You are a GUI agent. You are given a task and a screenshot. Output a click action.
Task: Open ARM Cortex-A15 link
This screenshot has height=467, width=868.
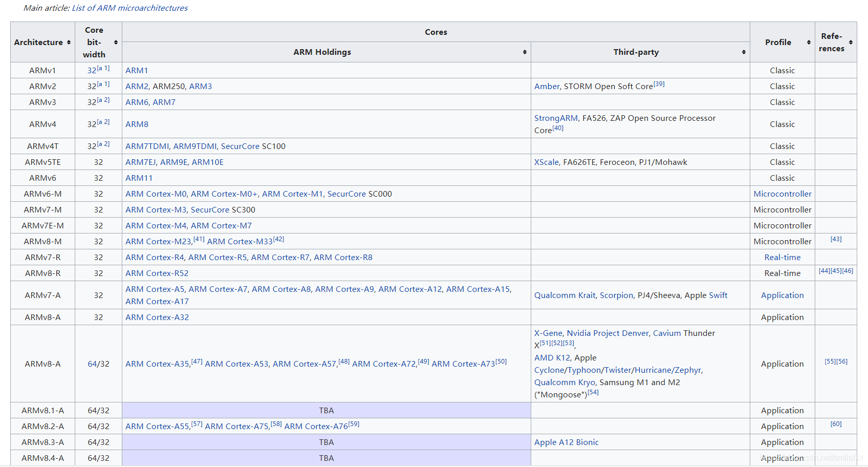click(478, 289)
